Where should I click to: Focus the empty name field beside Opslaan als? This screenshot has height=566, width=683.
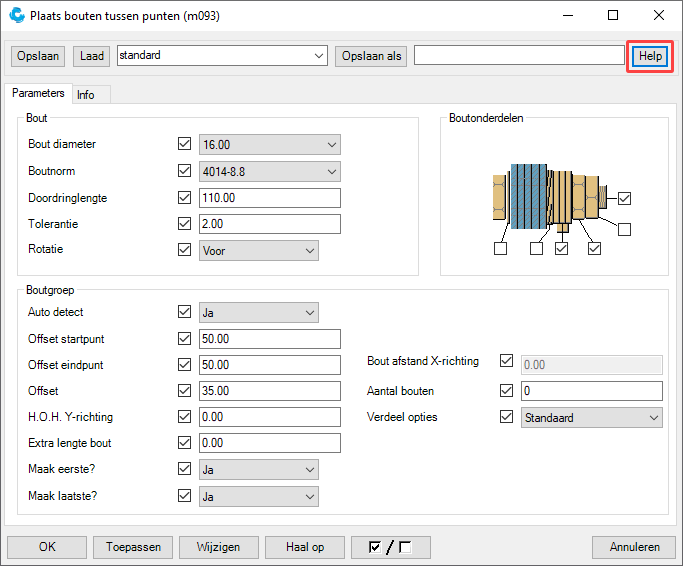pyautogui.click(x=518, y=56)
